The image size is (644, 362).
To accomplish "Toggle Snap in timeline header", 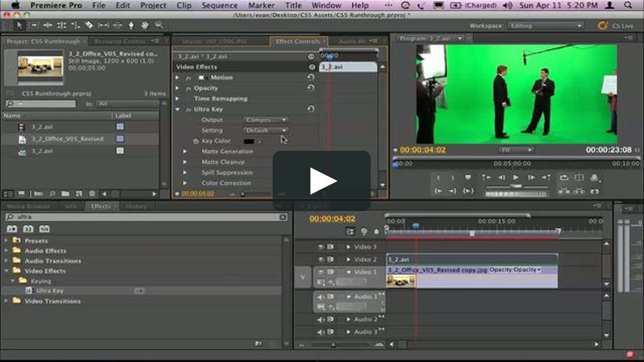I will click(x=351, y=231).
